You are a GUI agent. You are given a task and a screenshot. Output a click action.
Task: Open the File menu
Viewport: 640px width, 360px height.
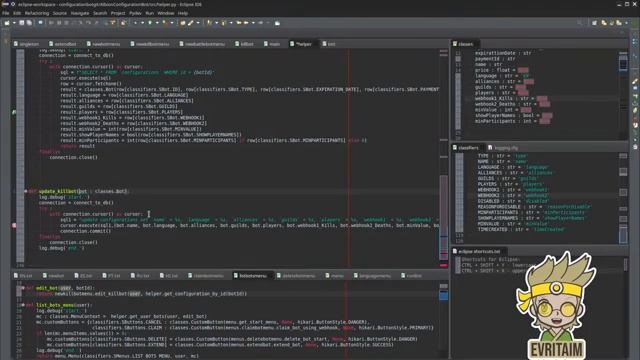[x=6, y=13]
